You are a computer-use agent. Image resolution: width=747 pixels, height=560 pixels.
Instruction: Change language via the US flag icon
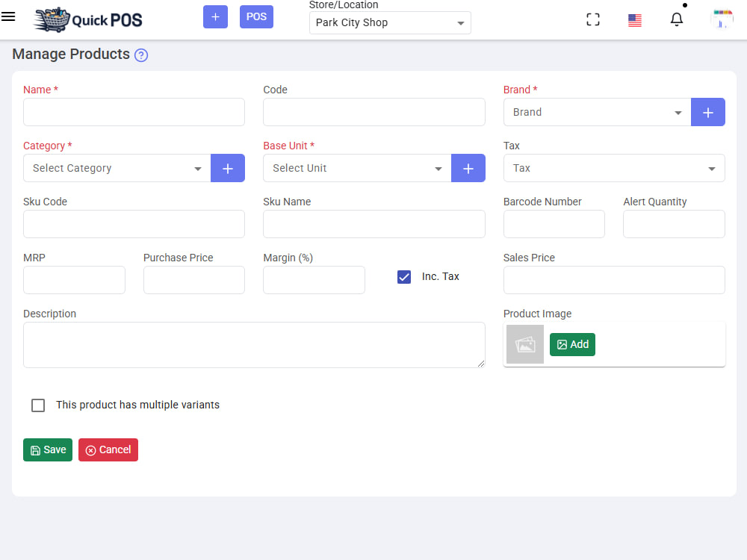(x=634, y=20)
